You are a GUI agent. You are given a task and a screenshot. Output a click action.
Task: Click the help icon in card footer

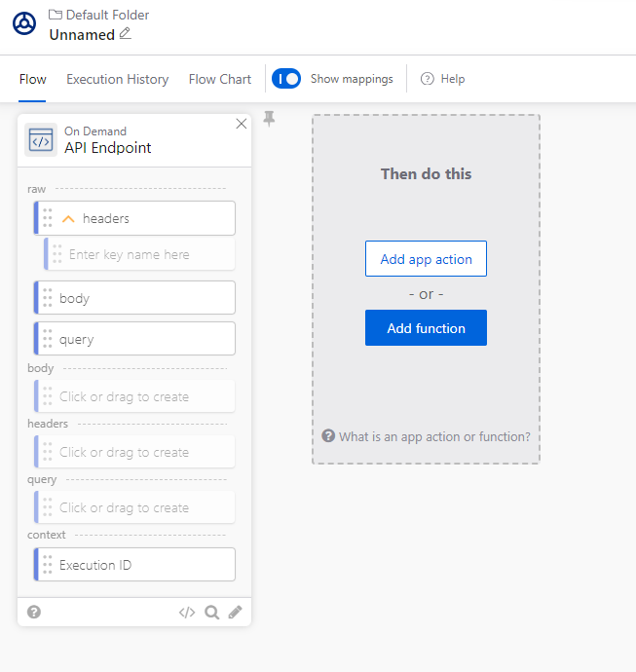pyautogui.click(x=34, y=612)
